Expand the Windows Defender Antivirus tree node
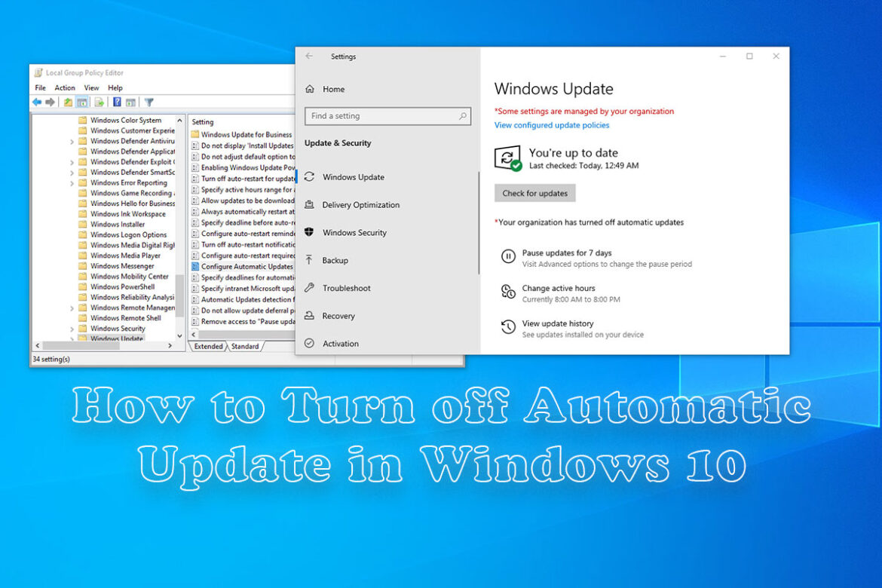882x588 pixels. (x=70, y=141)
